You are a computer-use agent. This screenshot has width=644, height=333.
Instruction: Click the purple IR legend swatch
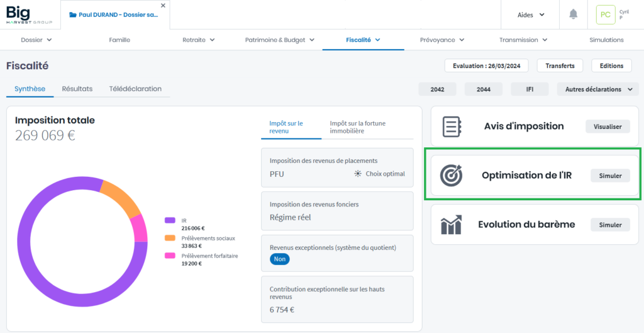[170, 220]
